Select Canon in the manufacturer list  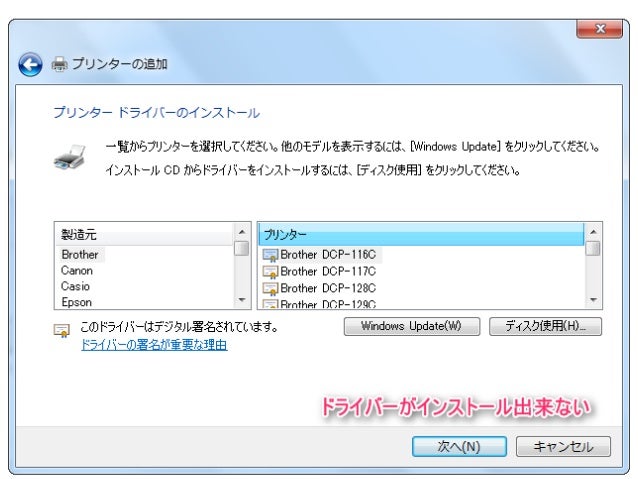click(x=77, y=271)
